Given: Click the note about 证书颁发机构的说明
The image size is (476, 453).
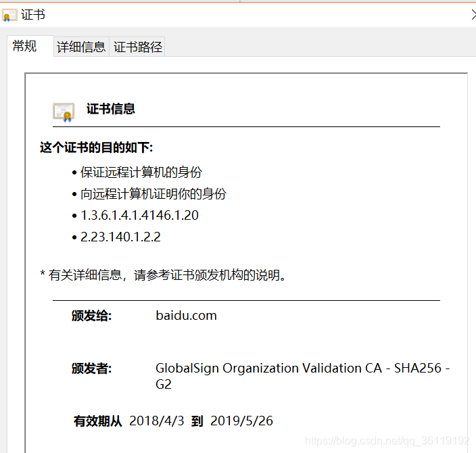Looking at the screenshot, I should pos(163,275).
